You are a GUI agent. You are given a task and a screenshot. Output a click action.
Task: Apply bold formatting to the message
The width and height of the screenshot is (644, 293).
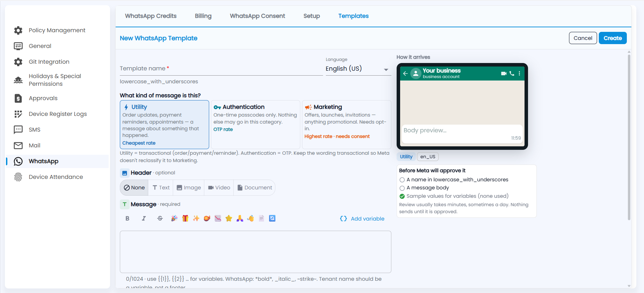point(128,218)
